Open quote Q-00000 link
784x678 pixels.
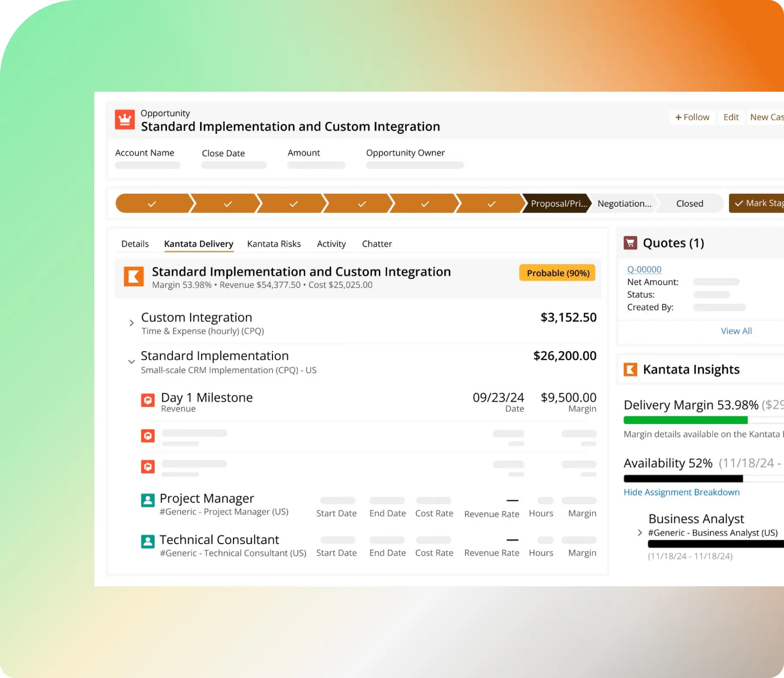[644, 269]
